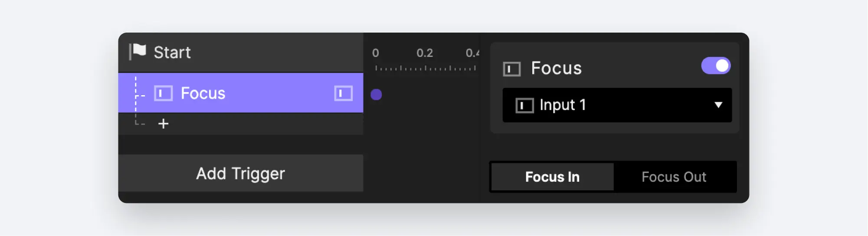Click the input icon at right end of Focus row
This screenshot has width=868, height=236.
coord(343,93)
